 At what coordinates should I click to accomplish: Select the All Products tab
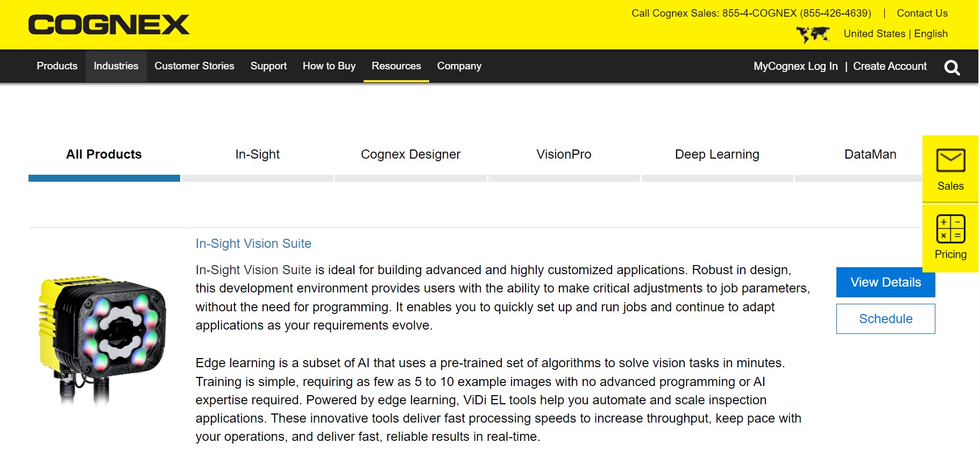pyautogui.click(x=104, y=155)
